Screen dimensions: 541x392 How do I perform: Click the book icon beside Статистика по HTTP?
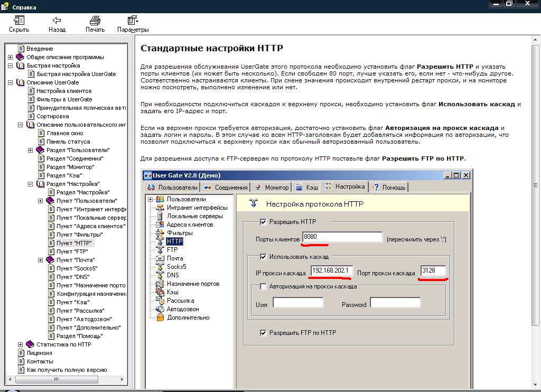tap(30, 344)
